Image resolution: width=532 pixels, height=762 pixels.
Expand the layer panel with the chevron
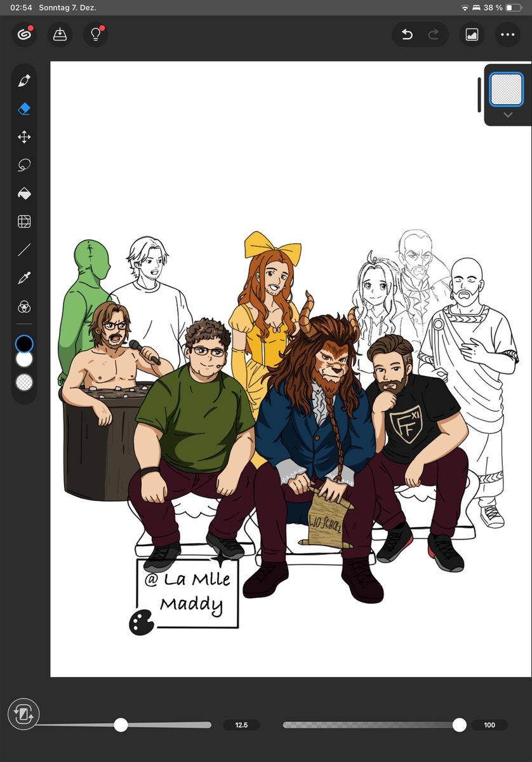[507, 114]
